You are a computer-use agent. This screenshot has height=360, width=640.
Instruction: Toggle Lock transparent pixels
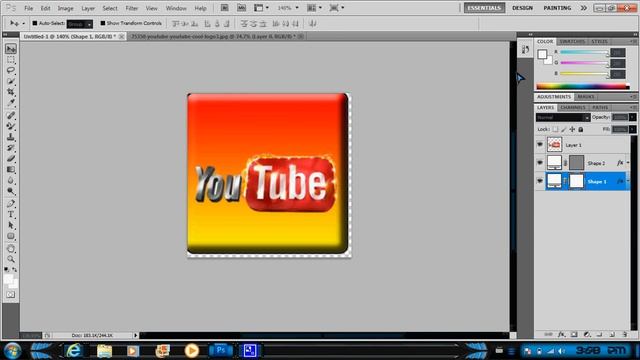point(555,129)
